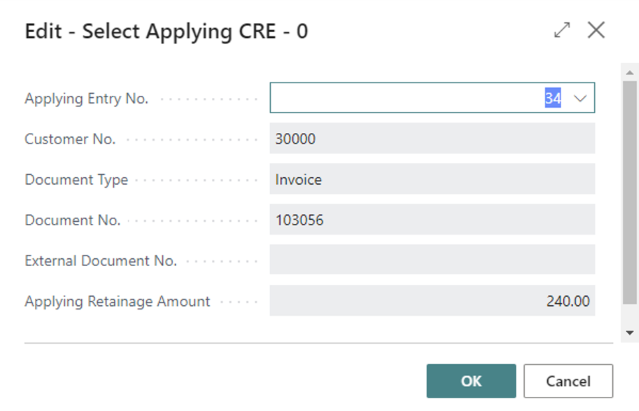Click the Document Type label

click(x=76, y=180)
